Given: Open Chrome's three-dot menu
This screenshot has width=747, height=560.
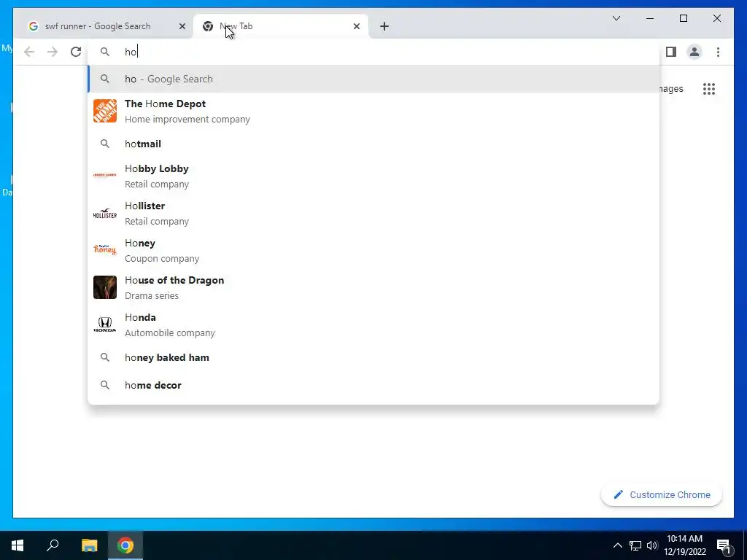Looking at the screenshot, I should [718, 52].
